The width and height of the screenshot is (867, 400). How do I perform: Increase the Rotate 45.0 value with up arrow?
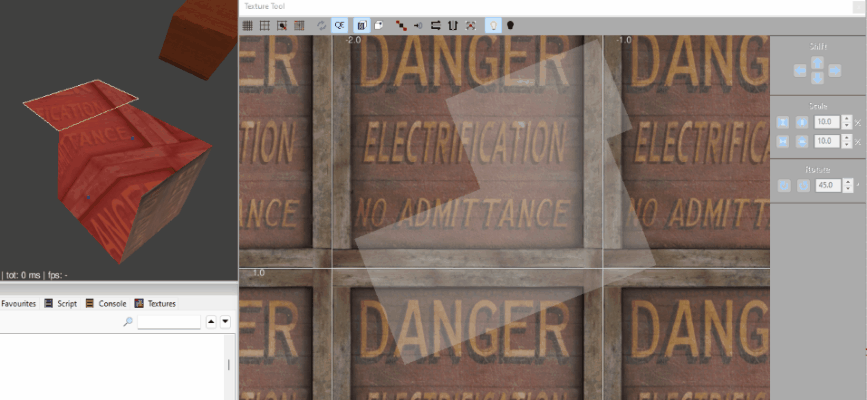(846, 181)
